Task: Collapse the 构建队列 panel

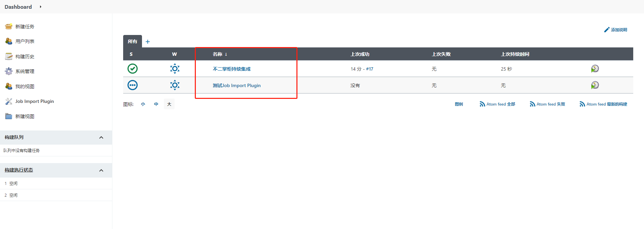Action: pyautogui.click(x=101, y=138)
